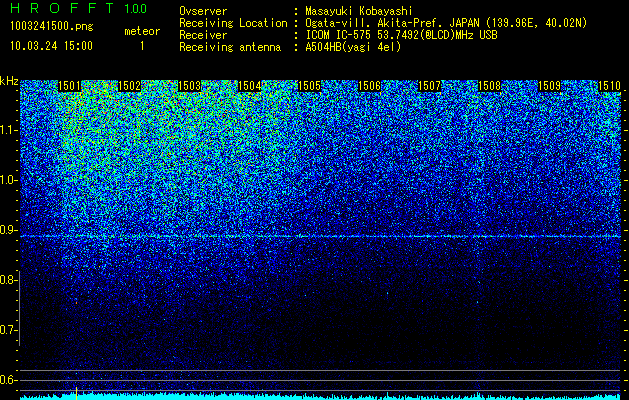
Task: Click the red echo dot near 0.76 kHz
Action: pos(76,303)
